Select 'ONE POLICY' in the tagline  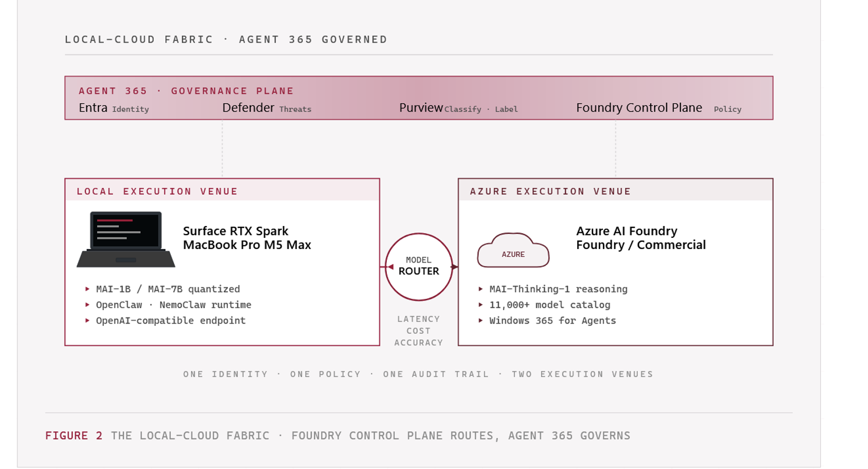pyautogui.click(x=326, y=374)
